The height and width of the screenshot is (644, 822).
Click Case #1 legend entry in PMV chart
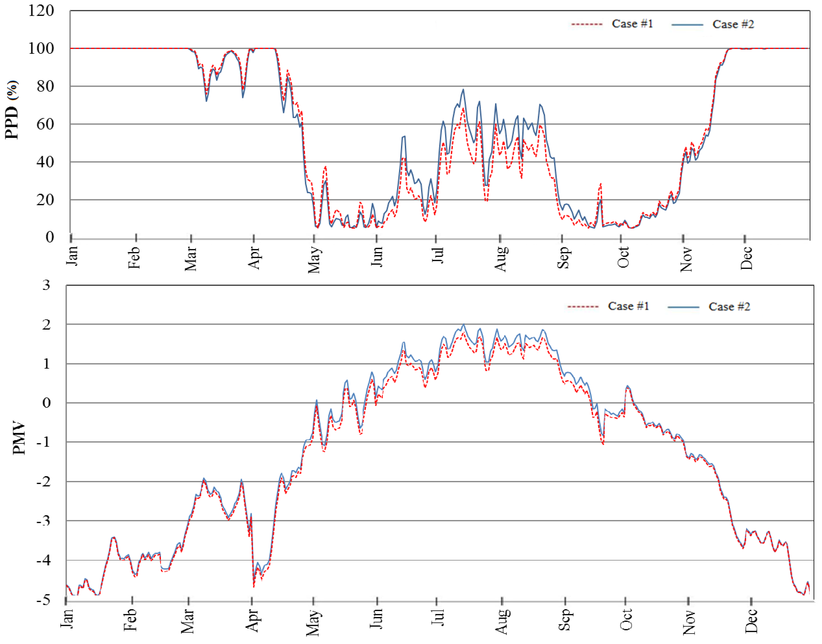pyautogui.click(x=628, y=306)
